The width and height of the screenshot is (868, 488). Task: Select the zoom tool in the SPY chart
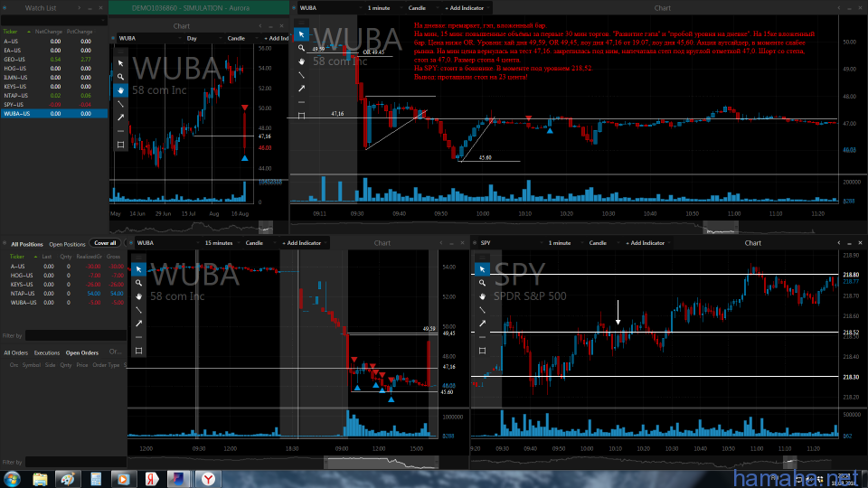482,283
